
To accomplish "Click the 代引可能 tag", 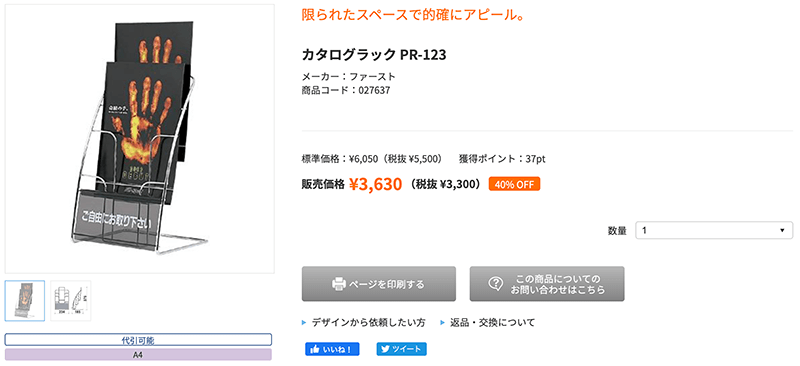I will 138,339.
